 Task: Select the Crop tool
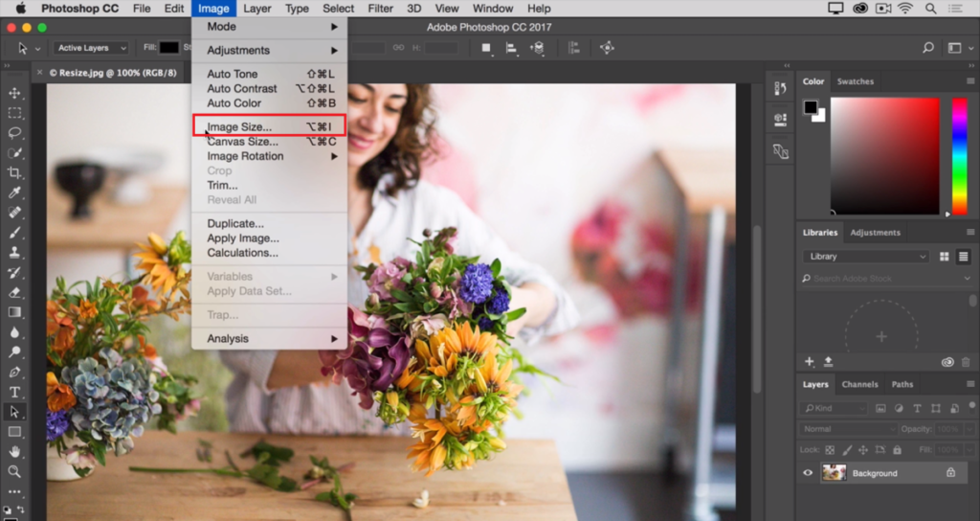tap(14, 172)
